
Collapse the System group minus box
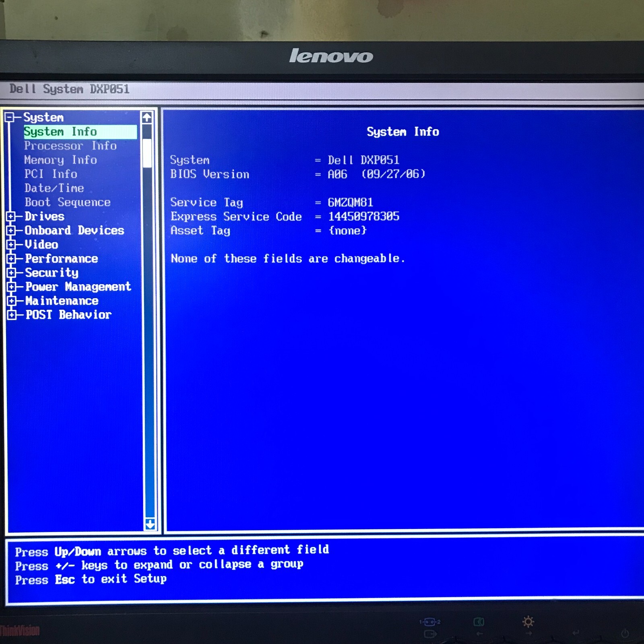pos(10,118)
